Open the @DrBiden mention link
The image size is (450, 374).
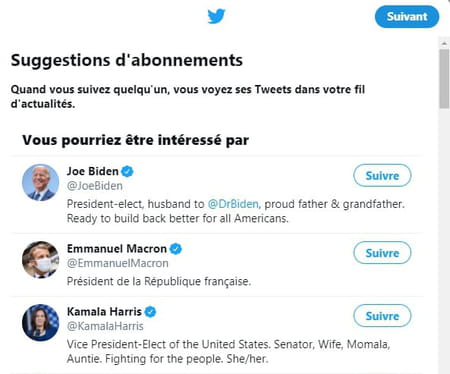click(233, 204)
